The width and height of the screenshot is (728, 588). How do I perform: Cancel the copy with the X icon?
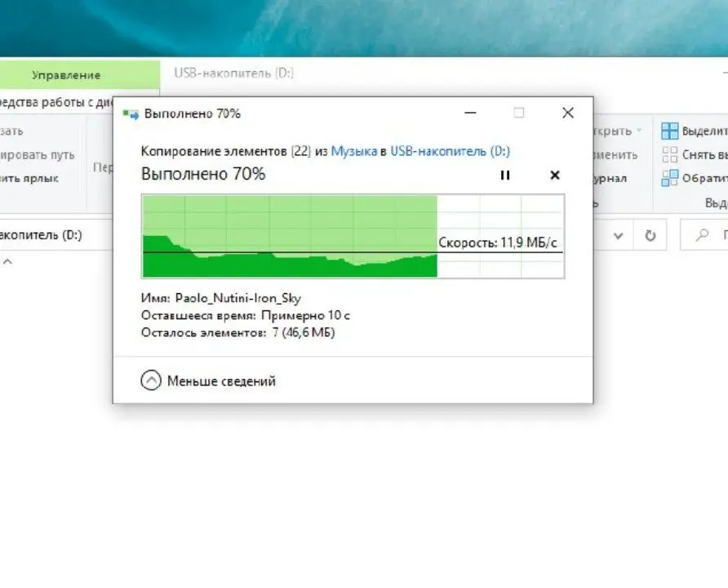tap(555, 175)
